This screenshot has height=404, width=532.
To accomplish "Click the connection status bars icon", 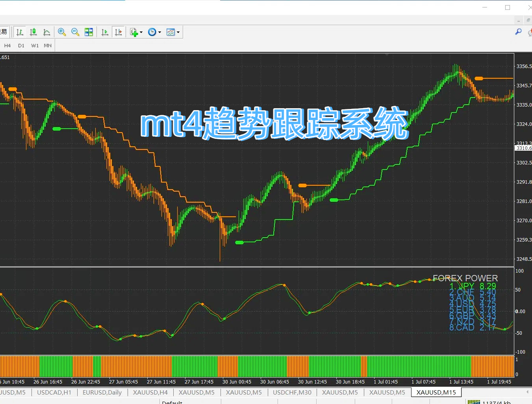I will (474, 402).
